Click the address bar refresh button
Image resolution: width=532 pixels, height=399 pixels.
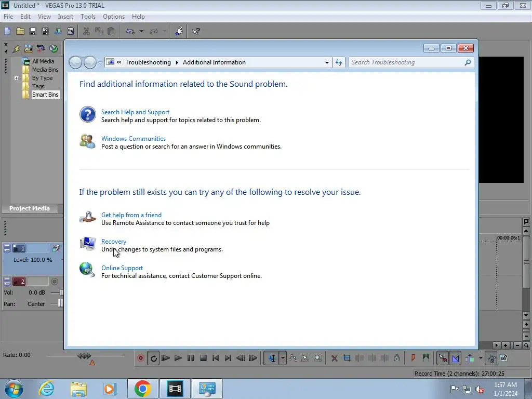click(339, 62)
